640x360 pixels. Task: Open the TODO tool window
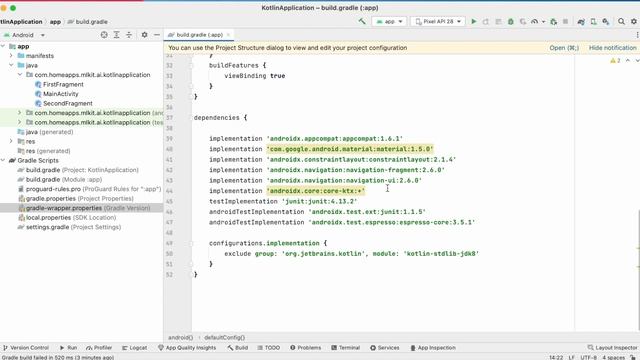(269, 348)
